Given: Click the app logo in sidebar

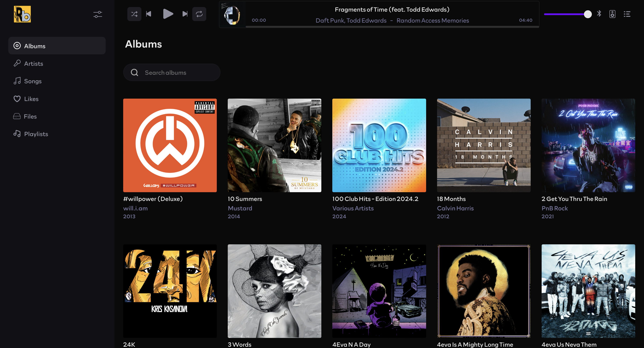Looking at the screenshot, I should pyautogui.click(x=22, y=14).
